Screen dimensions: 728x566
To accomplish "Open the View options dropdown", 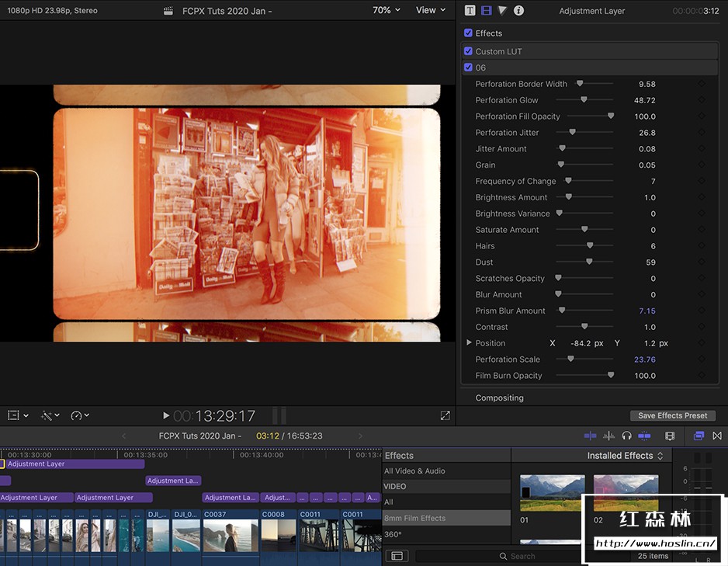I will point(431,10).
